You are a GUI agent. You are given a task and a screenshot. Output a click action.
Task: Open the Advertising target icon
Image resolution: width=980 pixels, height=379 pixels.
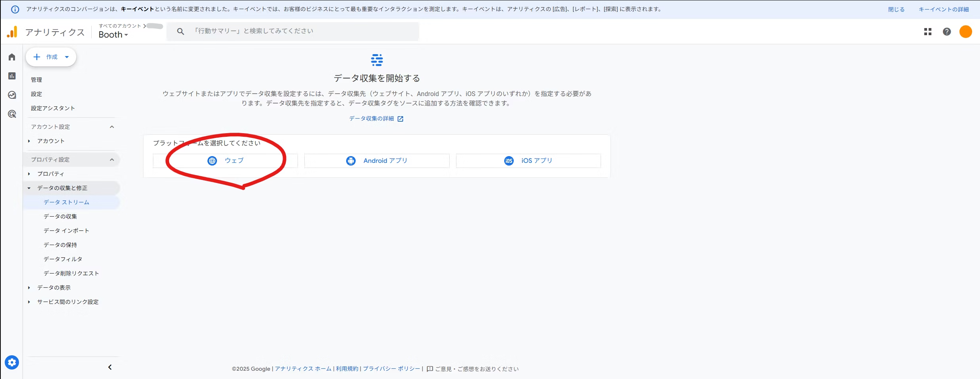click(x=12, y=114)
